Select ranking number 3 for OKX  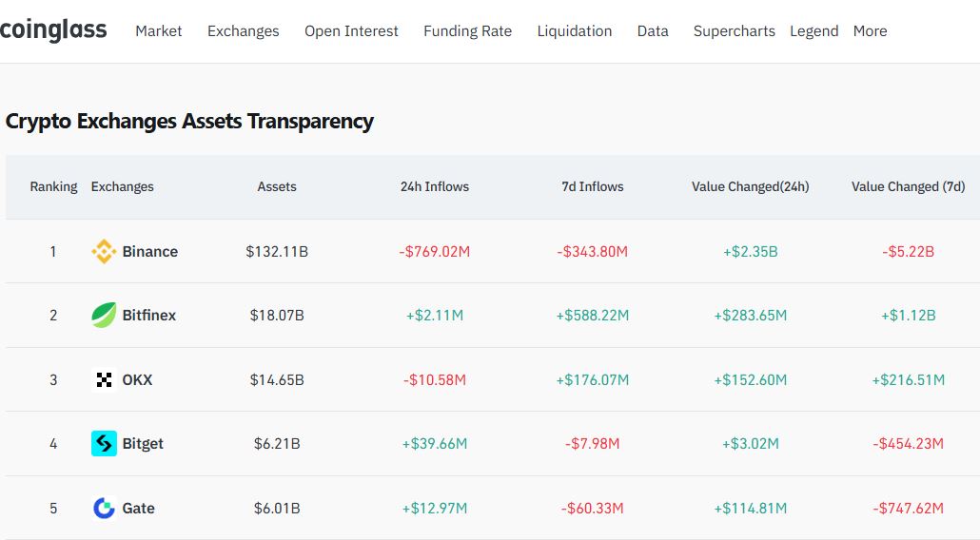tap(53, 379)
